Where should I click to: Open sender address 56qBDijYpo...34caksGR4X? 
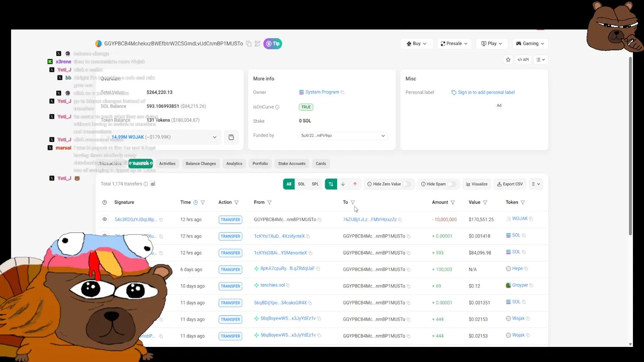[280, 303]
